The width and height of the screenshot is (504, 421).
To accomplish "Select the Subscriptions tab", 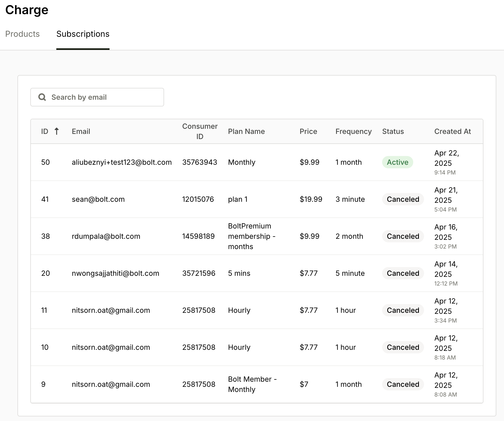I will (x=83, y=34).
